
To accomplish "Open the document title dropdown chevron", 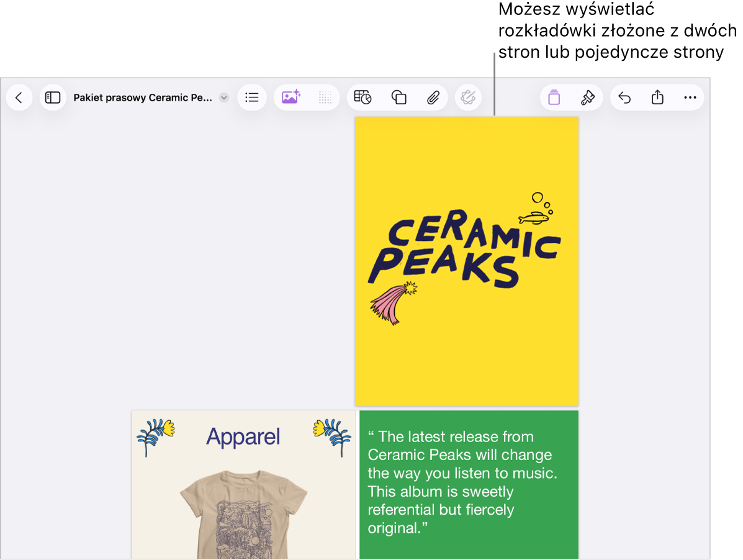I will [x=224, y=97].
